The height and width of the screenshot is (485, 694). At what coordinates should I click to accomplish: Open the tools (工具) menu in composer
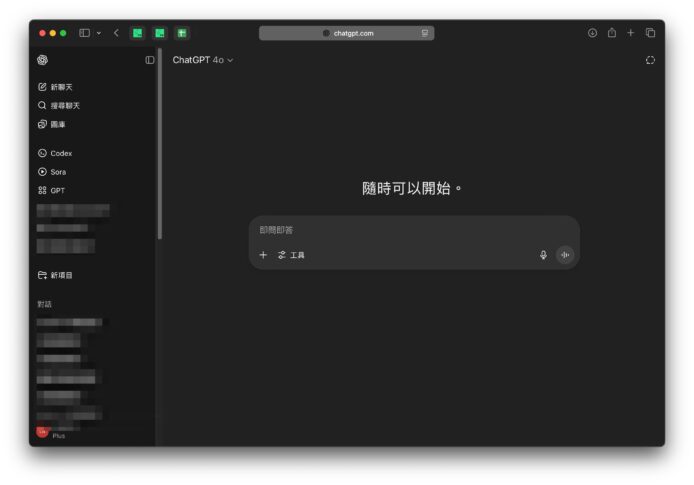pyautogui.click(x=291, y=255)
